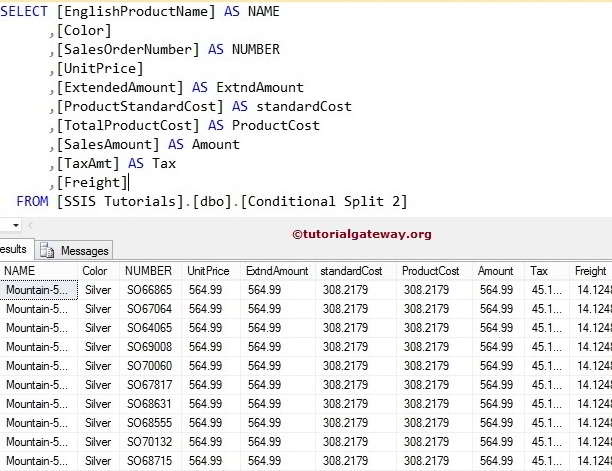Click cell with order number SO68631
Viewport: 612px width, 471px height.
(149, 404)
